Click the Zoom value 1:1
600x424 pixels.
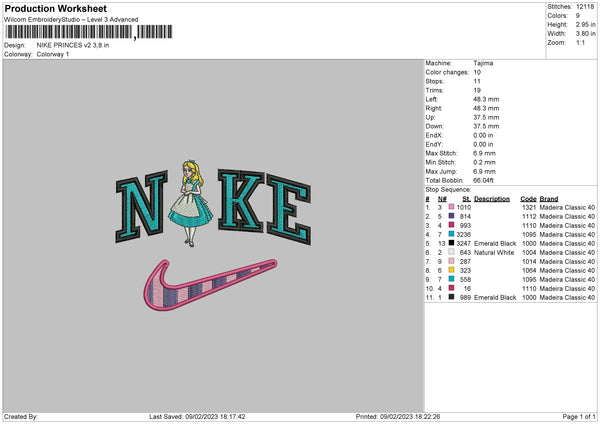coord(580,42)
